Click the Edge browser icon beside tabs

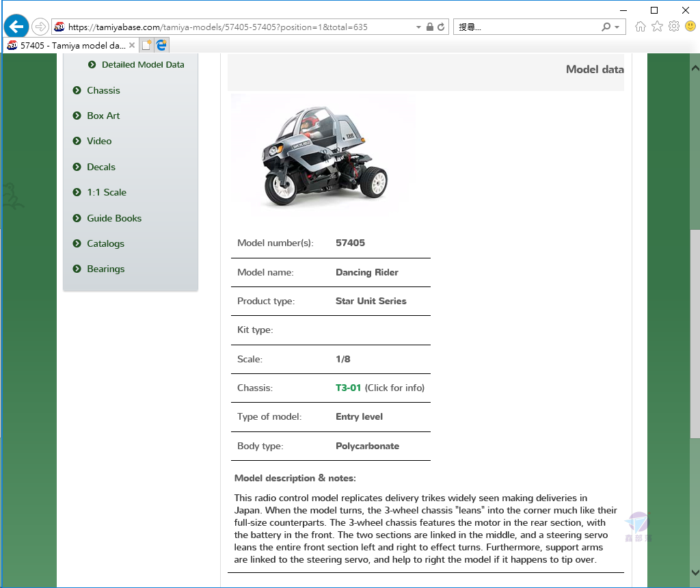click(x=161, y=45)
